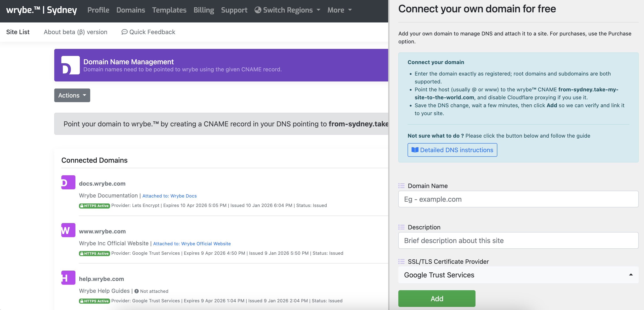Click into the Domain Name input field

(518, 199)
